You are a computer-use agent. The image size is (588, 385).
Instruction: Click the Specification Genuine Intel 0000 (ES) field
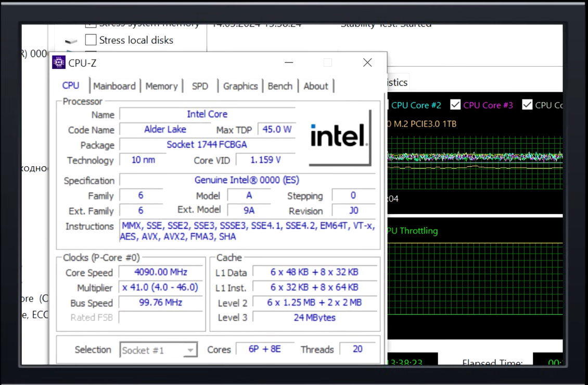[x=247, y=180]
